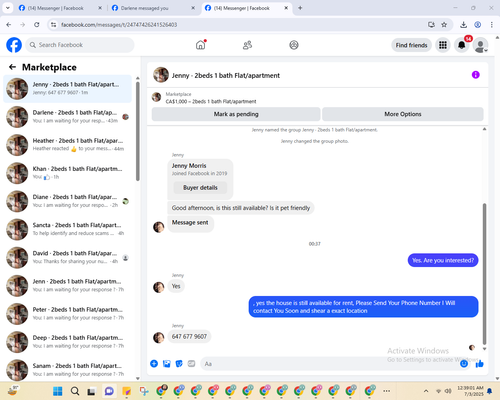Open Heather conversation in the list
Screen dimensions: 500x400
pos(67,145)
